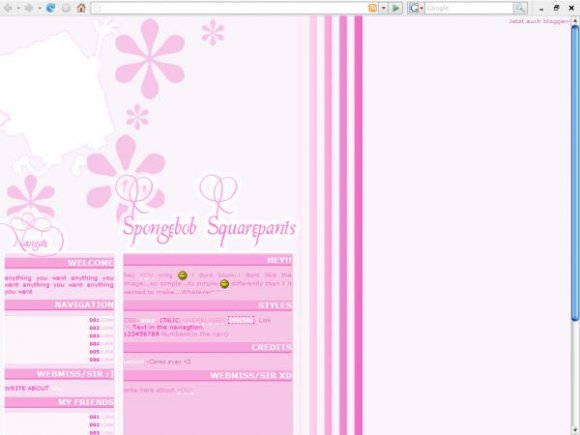
Task: Click the 'WEBMISS/SIR XD' content heading
Action: click(x=251, y=376)
